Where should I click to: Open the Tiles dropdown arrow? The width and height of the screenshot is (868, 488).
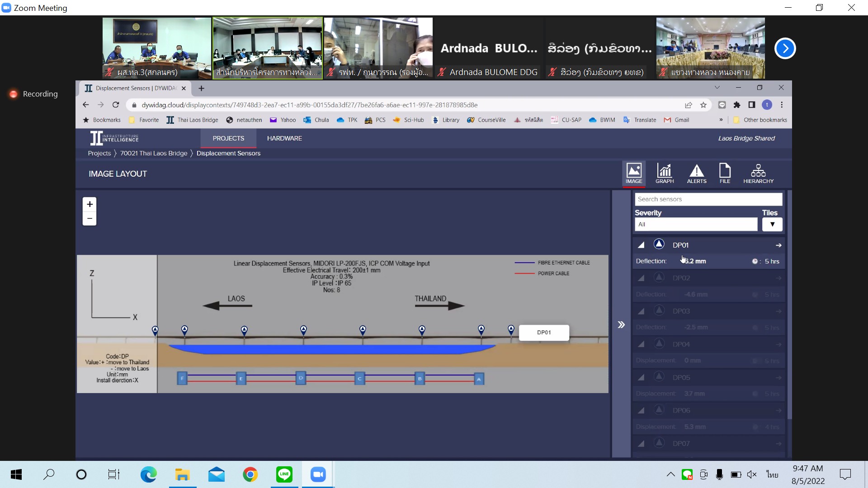tap(772, 225)
